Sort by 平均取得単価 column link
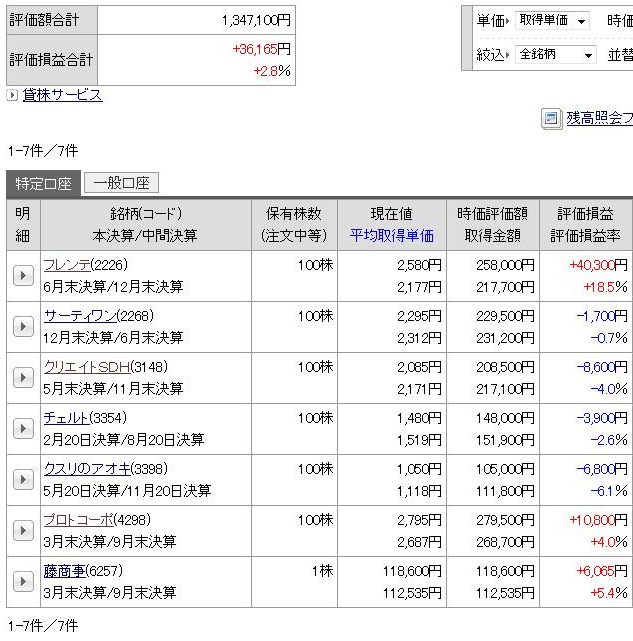 391,236
